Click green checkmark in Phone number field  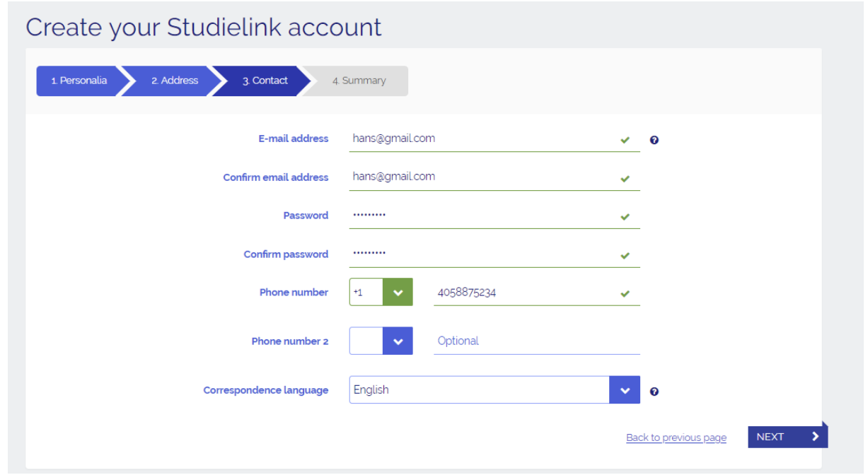tap(625, 293)
